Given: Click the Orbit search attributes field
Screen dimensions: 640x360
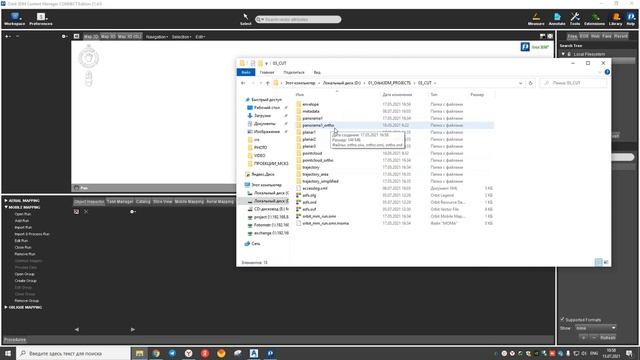Looking at the screenshot, I should [298, 19].
